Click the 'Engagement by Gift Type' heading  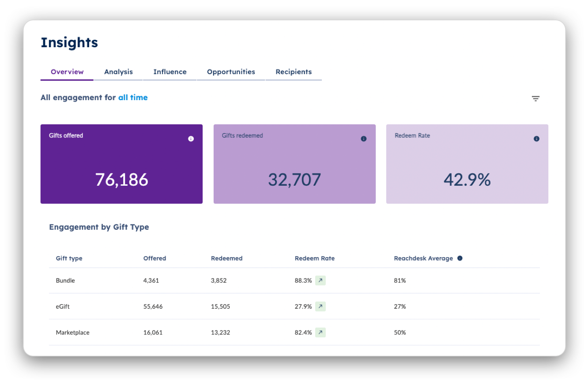pyautogui.click(x=99, y=227)
